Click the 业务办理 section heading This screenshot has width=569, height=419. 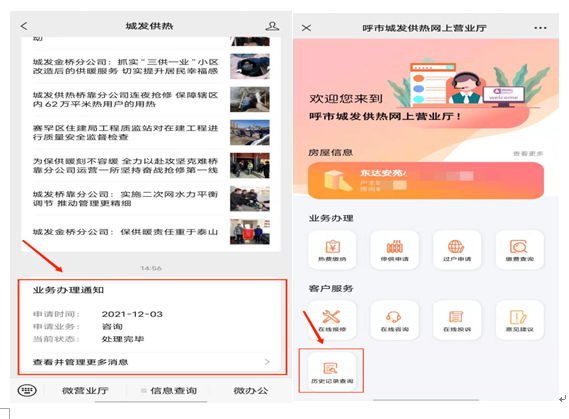coord(331,218)
